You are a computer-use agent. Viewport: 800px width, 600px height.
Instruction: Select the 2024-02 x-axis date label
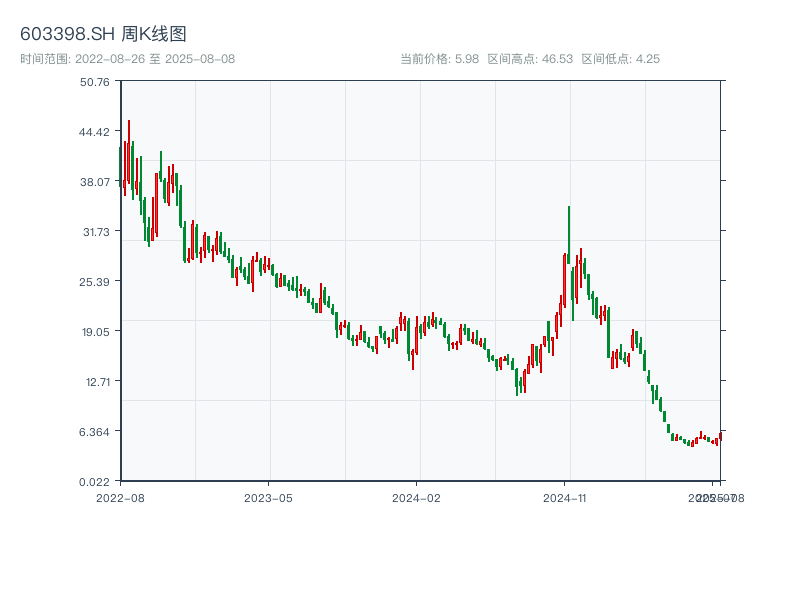pyautogui.click(x=416, y=497)
